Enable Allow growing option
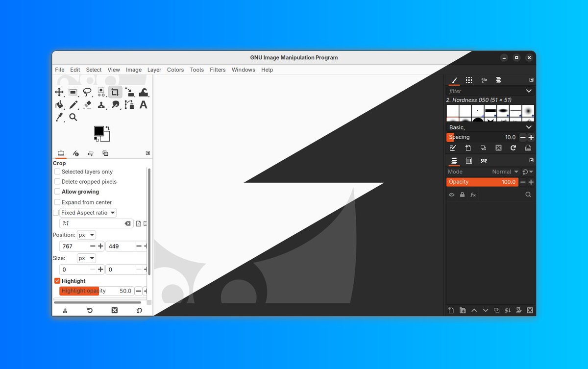Image resolution: width=588 pixels, height=369 pixels. pos(57,192)
